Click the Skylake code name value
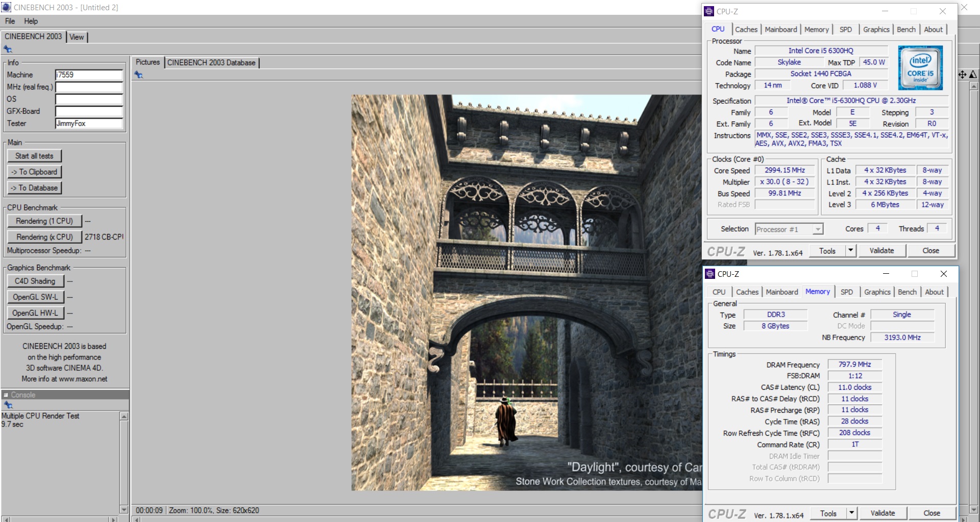This screenshot has width=980, height=522. 789,62
